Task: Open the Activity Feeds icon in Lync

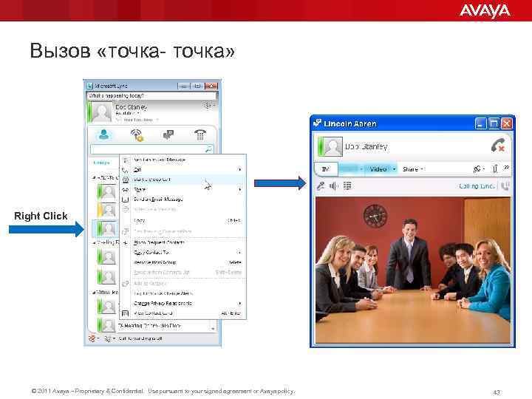Action: click(x=137, y=135)
